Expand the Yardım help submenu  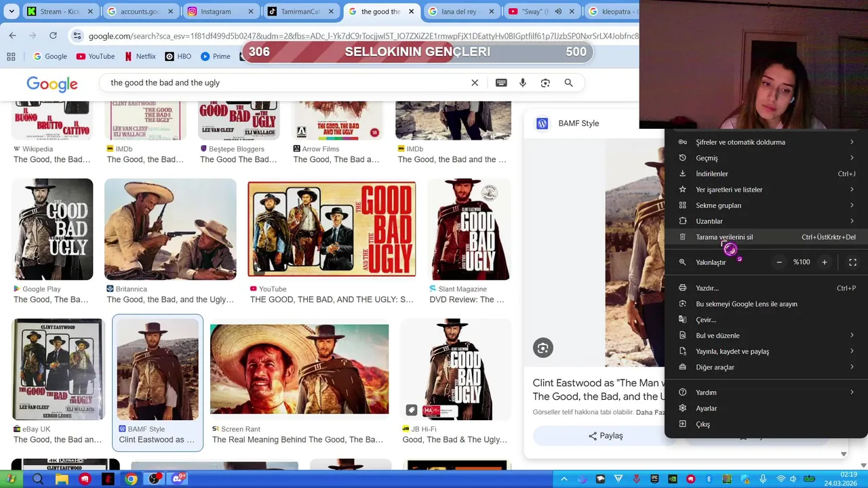point(766,392)
